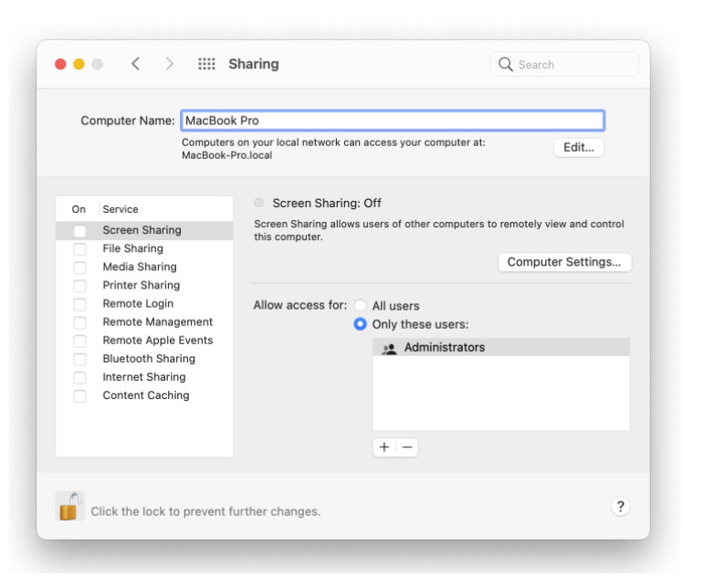
Task: Select File Sharing in the service list
Action: pyautogui.click(x=144, y=248)
